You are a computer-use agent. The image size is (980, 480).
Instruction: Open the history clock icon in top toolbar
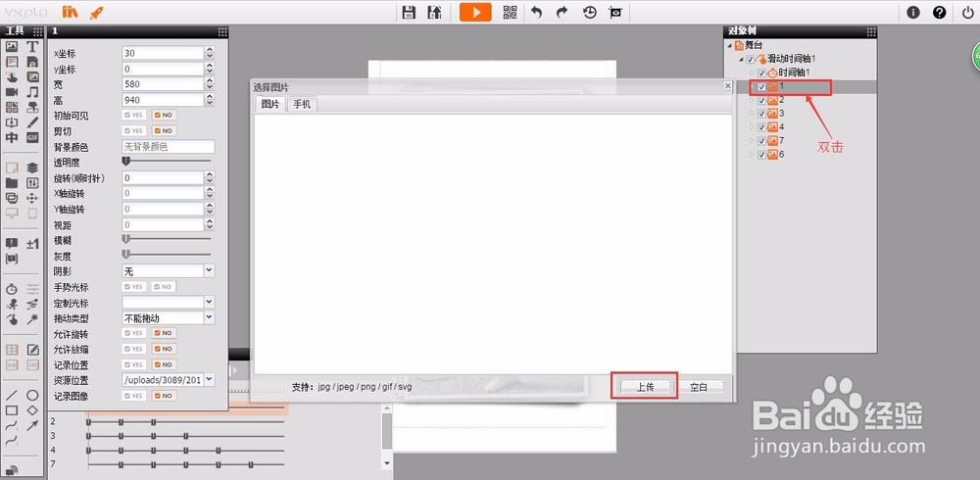[x=589, y=12]
